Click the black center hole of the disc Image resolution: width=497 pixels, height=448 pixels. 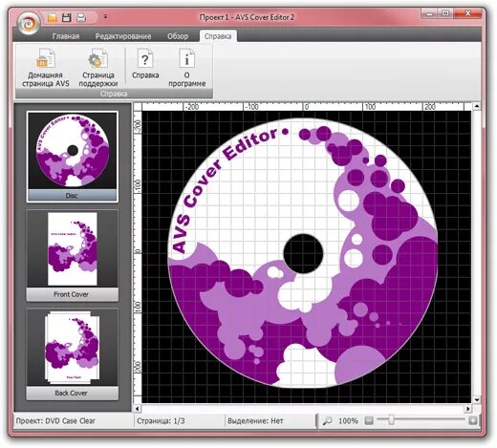click(303, 254)
